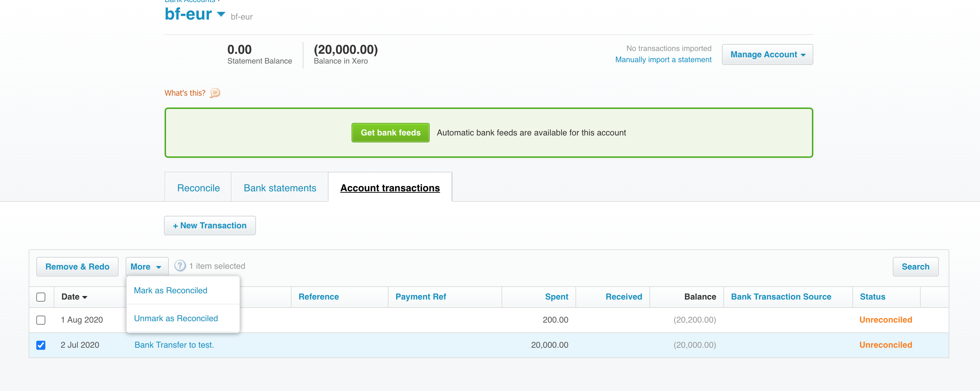
Task: Check the 1 Aug 2020 row checkbox
Action: click(x=41, y=320)
